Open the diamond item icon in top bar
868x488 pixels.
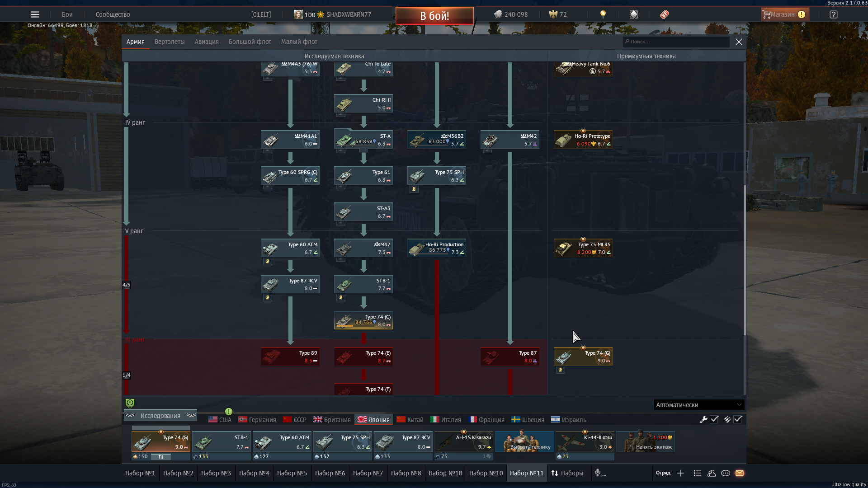click(634, 14)
